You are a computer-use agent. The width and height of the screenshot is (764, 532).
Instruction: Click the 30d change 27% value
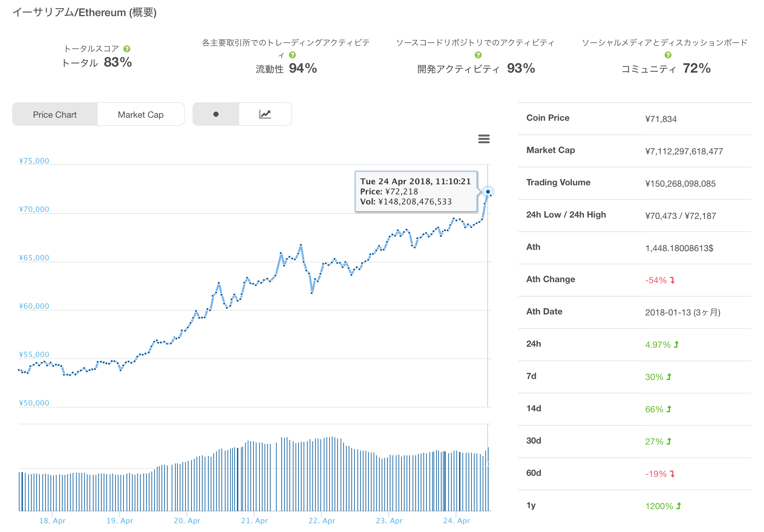click(658, 442)
